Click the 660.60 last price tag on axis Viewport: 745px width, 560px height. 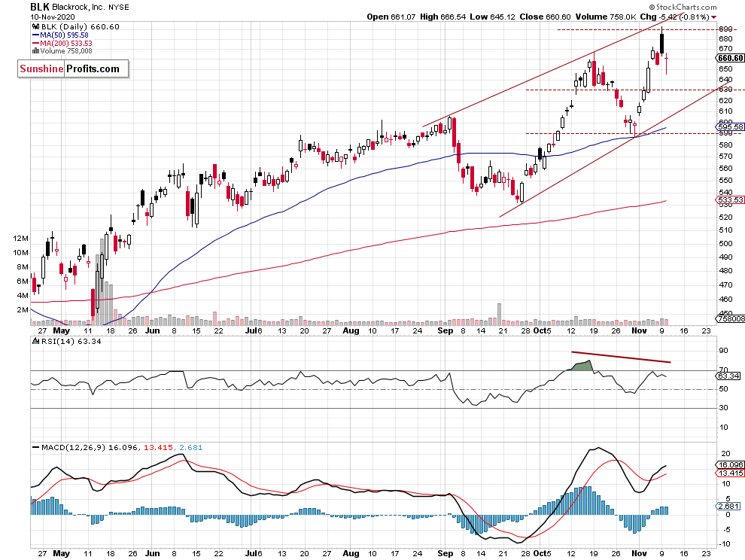pyautogui.click(x=730, y=58)
